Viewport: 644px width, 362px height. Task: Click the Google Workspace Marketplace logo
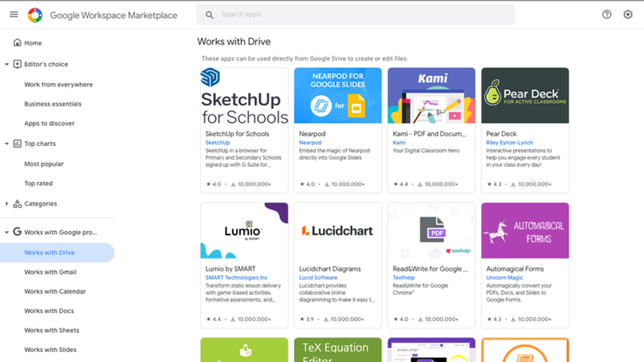[35, 15]
